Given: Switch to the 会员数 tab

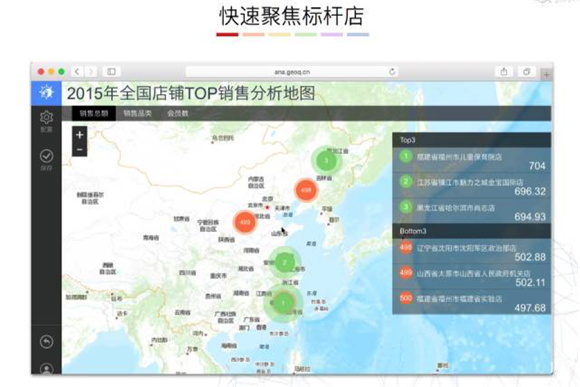Looking at the screenshot, I should tap(178, 113).
